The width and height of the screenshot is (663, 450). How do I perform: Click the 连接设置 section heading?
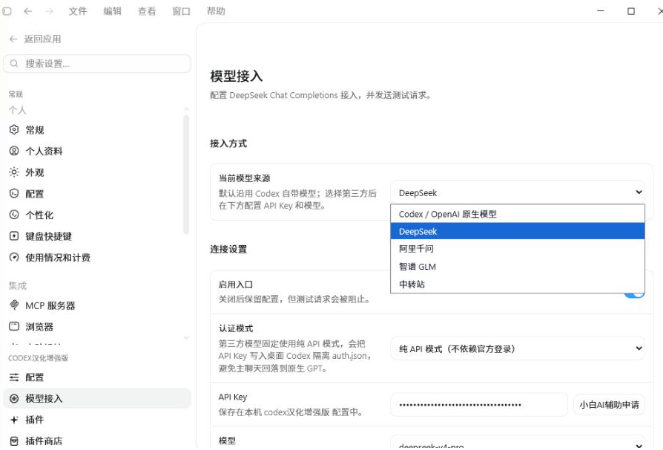228,249
